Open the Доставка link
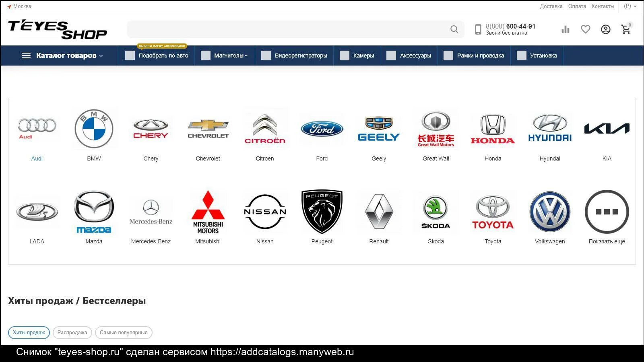 pyautogui.click(x=551, y=6)
